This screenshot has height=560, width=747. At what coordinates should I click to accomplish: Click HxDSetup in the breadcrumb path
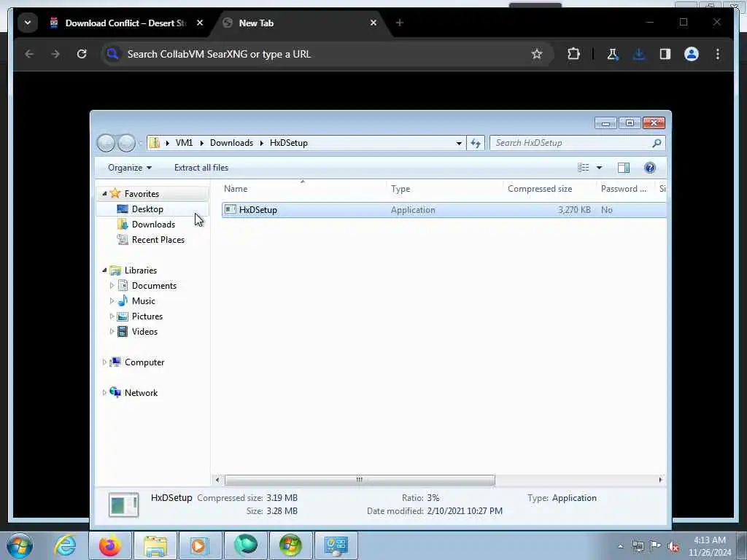tap(289, 143)
